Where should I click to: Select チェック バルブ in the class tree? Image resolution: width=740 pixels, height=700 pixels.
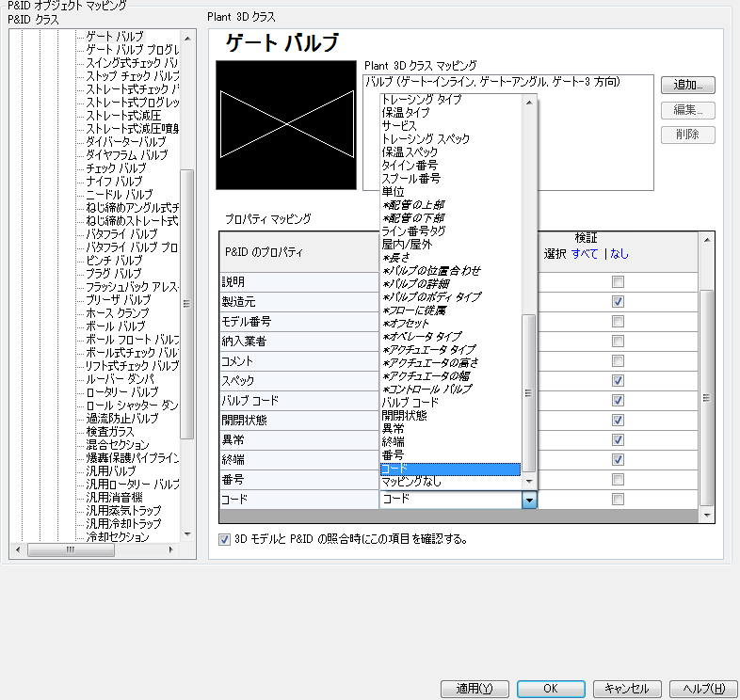tap(116, 167)
